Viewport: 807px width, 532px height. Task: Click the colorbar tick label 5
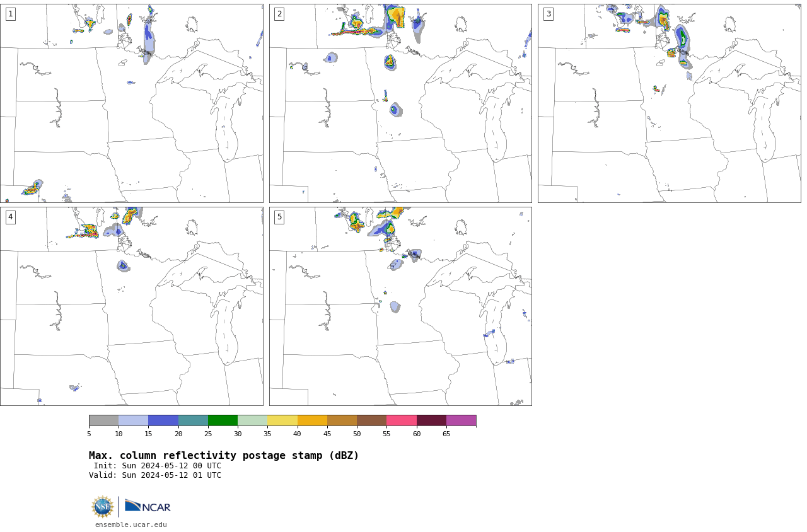[x=89, y=434]
